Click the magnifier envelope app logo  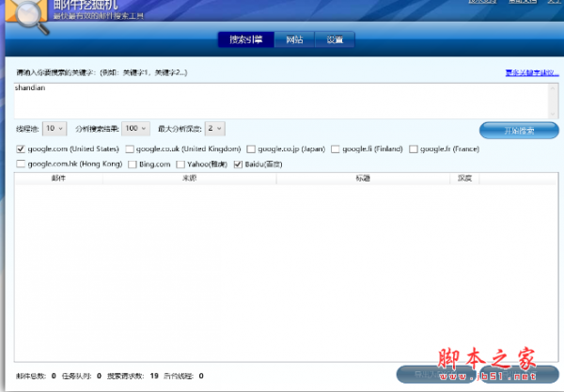point(23,11)
